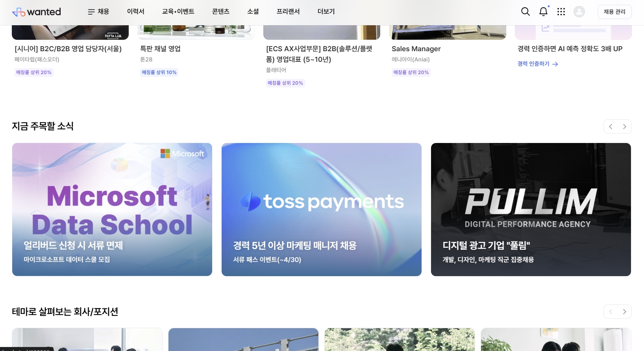Open the 프리랜서 menu
The height and width of the screenshot is (351, 644).
pos(288,12)
